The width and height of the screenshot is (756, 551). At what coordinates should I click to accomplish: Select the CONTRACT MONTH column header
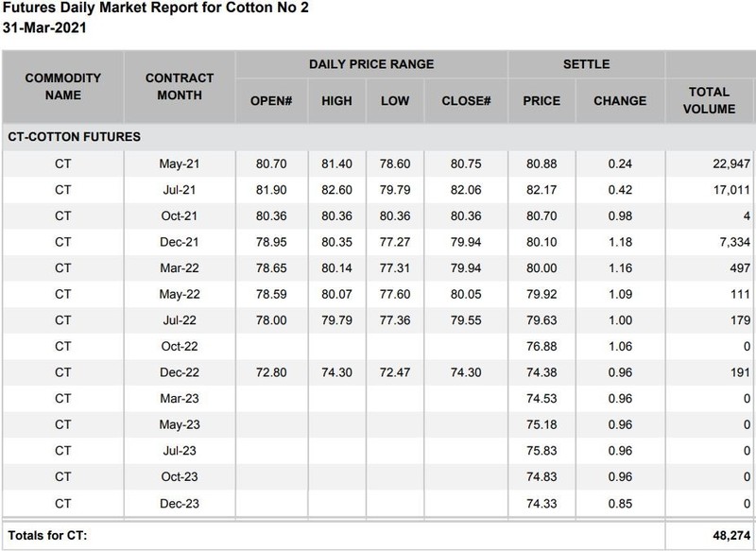180,86
